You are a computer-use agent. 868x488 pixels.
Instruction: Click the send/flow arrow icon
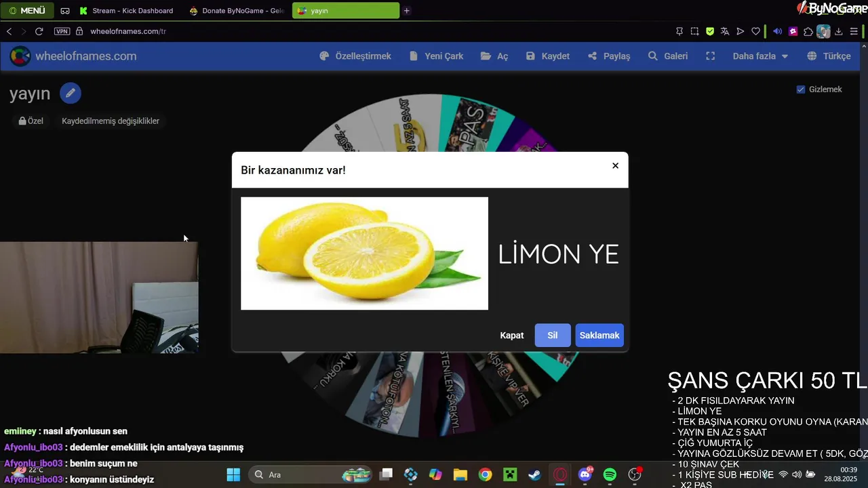point(740,31)
